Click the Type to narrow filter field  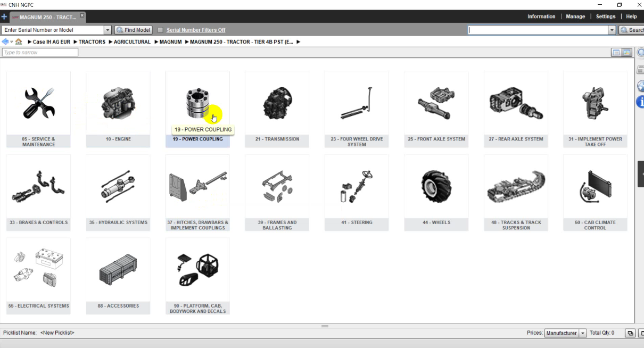pyautogui.click(x=40, y=52)
